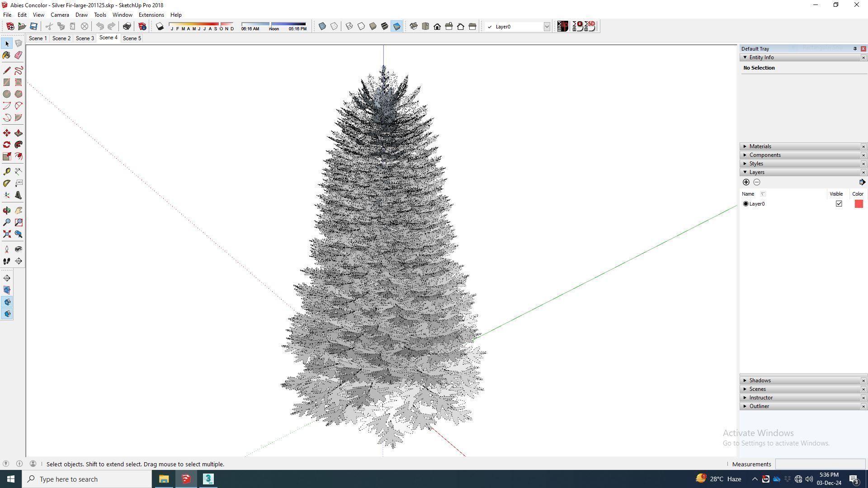
Task: Activate the Orbit tool
Action: (7, 211)
